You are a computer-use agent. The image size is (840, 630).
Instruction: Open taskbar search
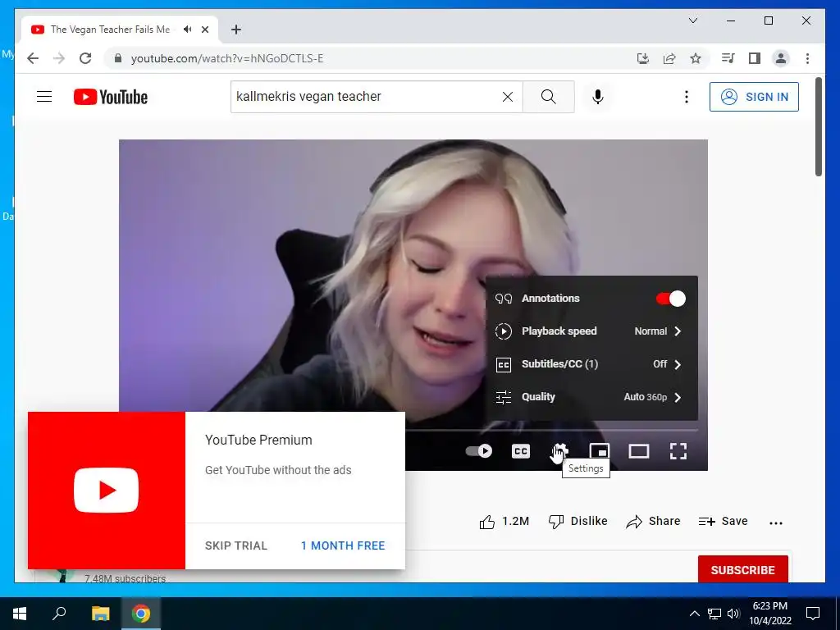point(59,614)
